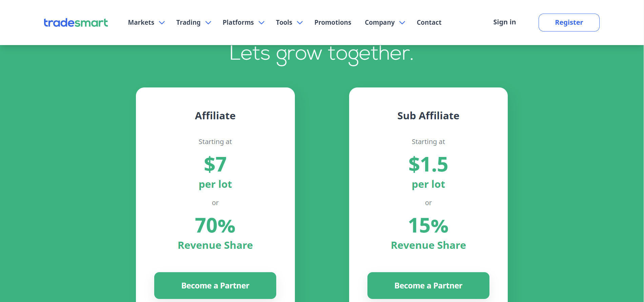Open the Platforms navigation item
This screenshot has height=302, width=644.
pos(238,22)
